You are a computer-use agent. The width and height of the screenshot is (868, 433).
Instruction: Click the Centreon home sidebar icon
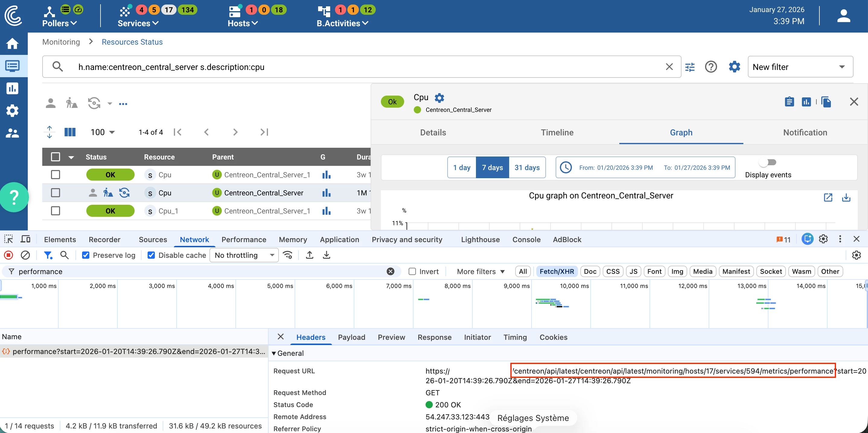click(12, 44)
